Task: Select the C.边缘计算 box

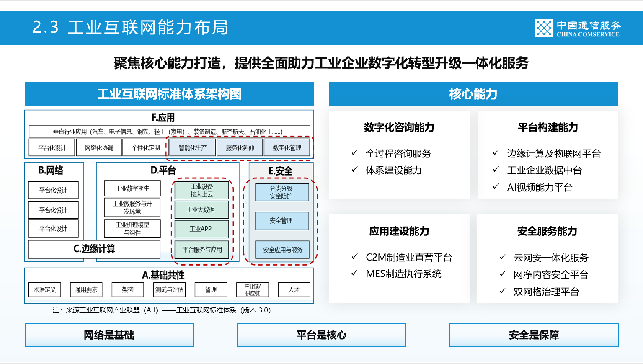Action: (94, 249)
